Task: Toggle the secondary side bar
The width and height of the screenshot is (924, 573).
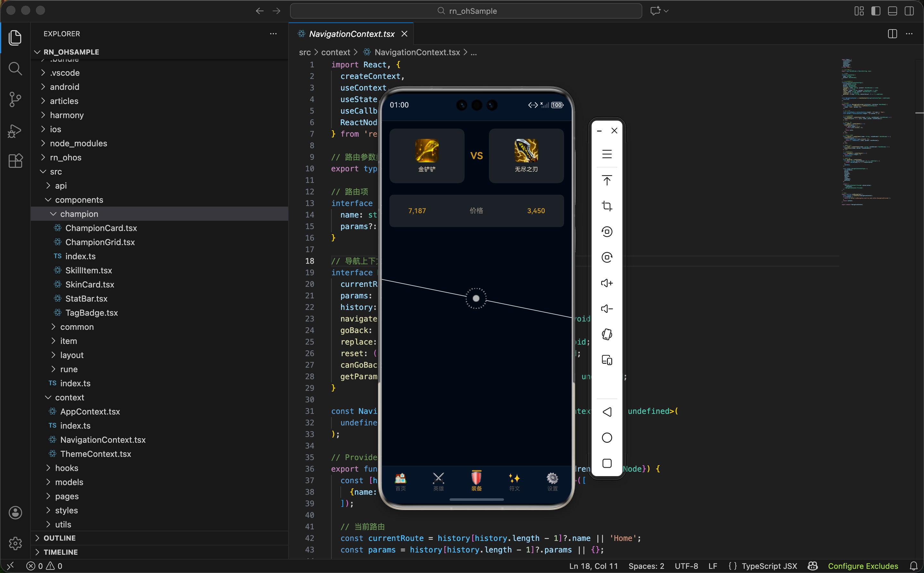Action: pos(909,11)
